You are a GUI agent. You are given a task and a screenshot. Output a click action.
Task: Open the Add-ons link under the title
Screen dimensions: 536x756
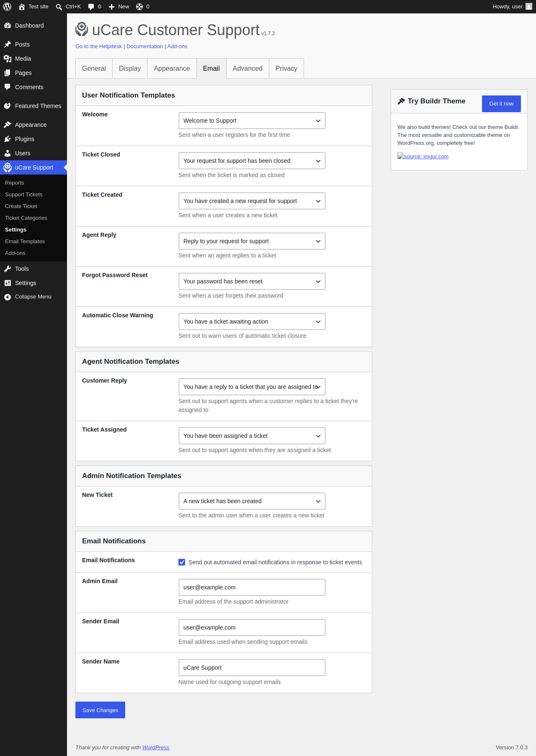click(177, 46)
